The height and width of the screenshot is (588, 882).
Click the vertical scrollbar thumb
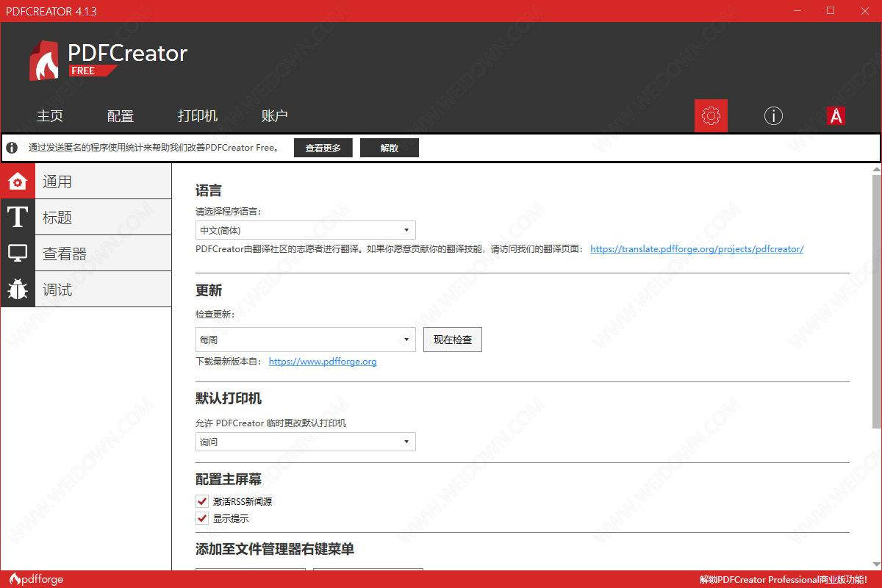pyautogui.click(x=876, y=301)
